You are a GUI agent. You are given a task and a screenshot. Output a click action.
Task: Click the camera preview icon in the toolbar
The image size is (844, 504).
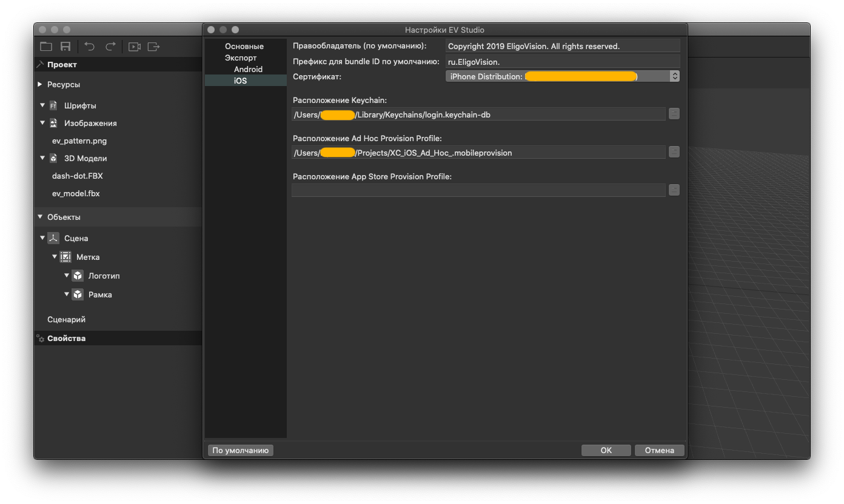point(134,46)
